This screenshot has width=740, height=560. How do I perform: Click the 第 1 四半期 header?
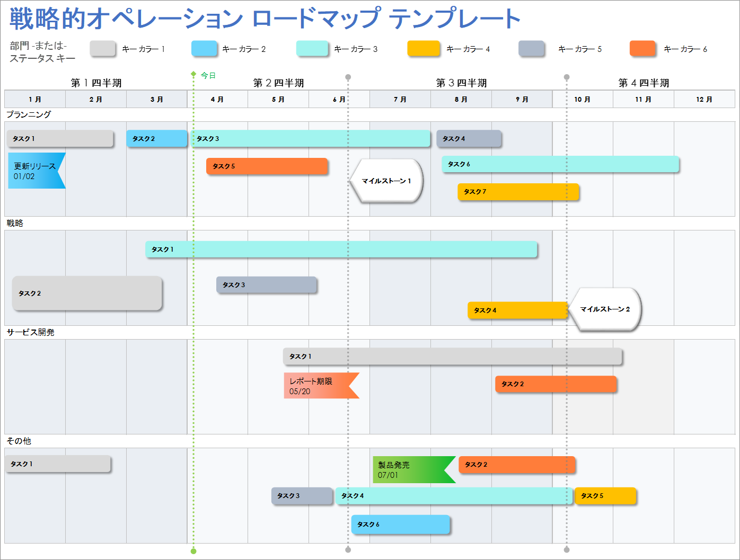pyautogui.click(x=96, y=83)
